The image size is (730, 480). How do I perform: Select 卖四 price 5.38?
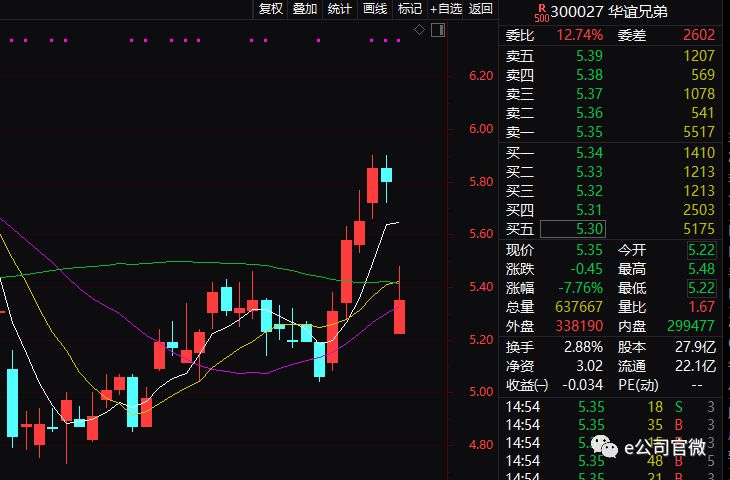point(589,75)
